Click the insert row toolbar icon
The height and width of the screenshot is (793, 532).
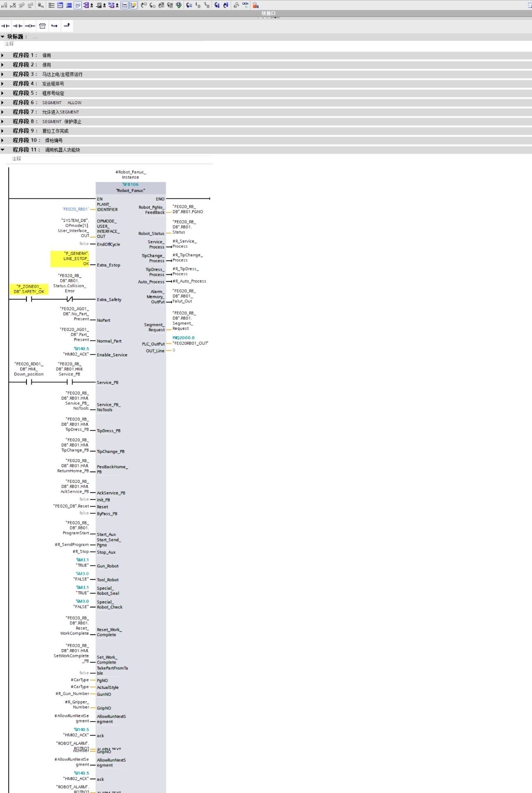[21, 5]
